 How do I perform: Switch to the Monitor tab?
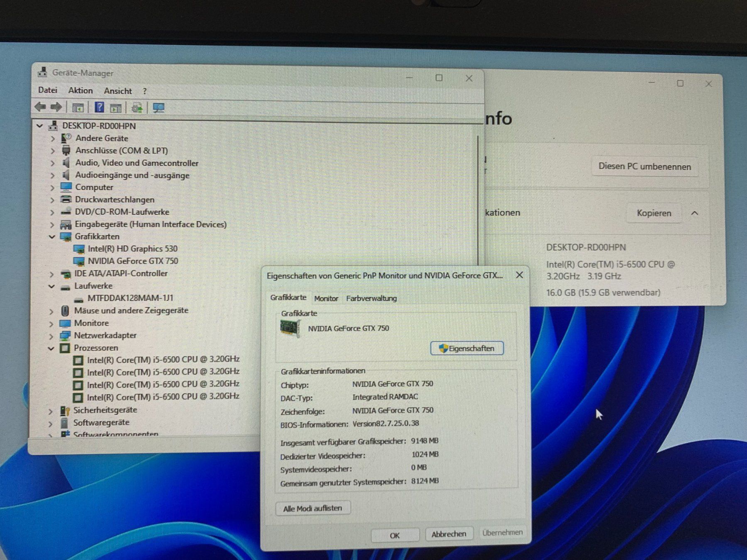pyautogui.click(x=326, y=298)
